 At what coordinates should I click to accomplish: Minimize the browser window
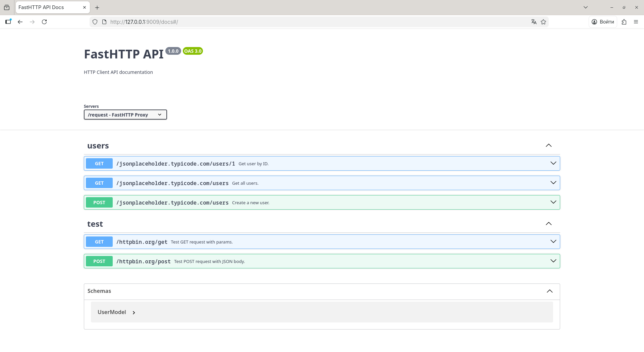(x=612, y=7)
